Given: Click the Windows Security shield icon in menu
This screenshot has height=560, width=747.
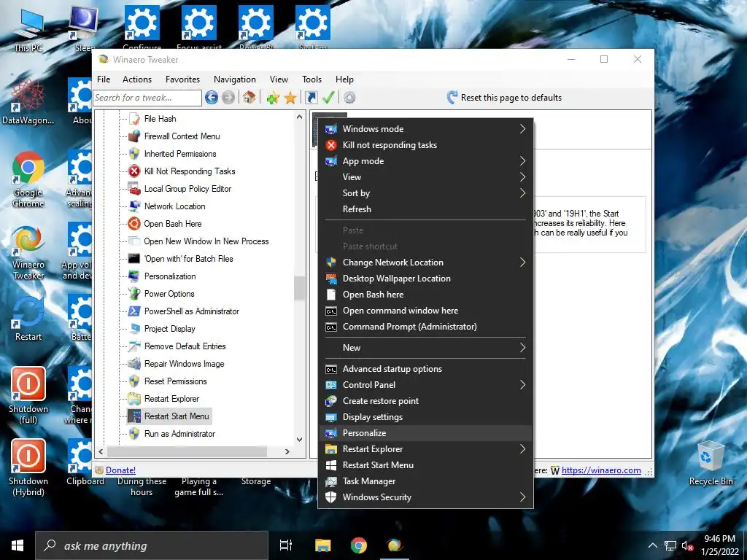Looking at the screenshot, I should coord(331,497).
